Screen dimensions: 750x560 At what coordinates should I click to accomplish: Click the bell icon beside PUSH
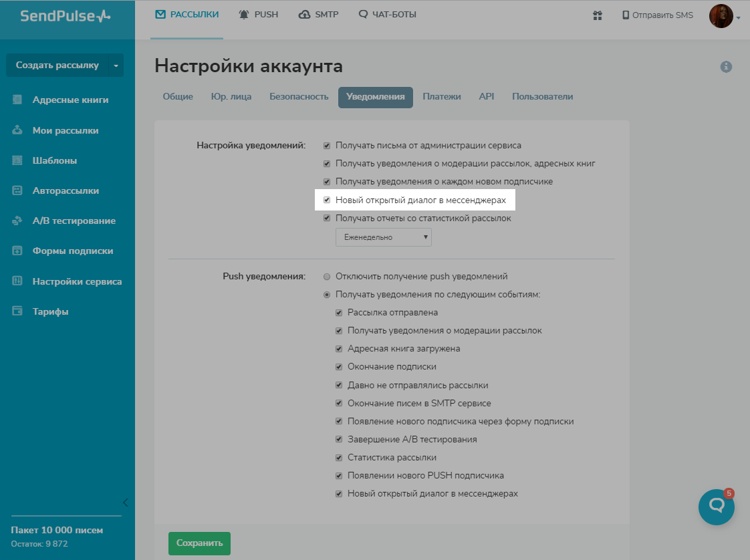pos(244,14)
